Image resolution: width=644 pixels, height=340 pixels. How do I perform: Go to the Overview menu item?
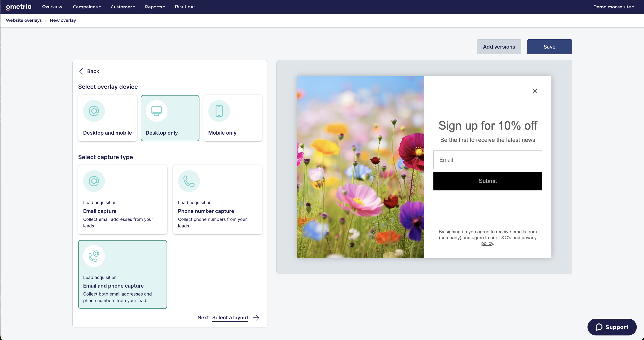click(x=52, y=7)
